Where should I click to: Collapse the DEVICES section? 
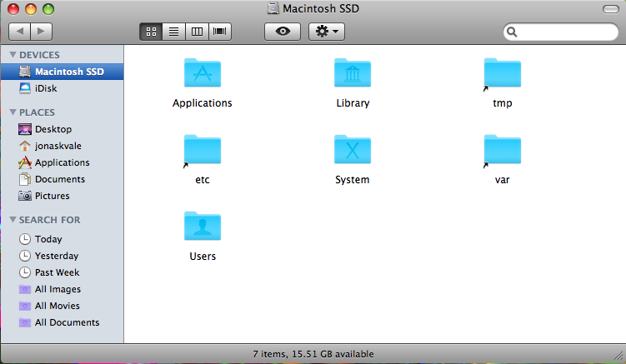[x=13, y=55]
